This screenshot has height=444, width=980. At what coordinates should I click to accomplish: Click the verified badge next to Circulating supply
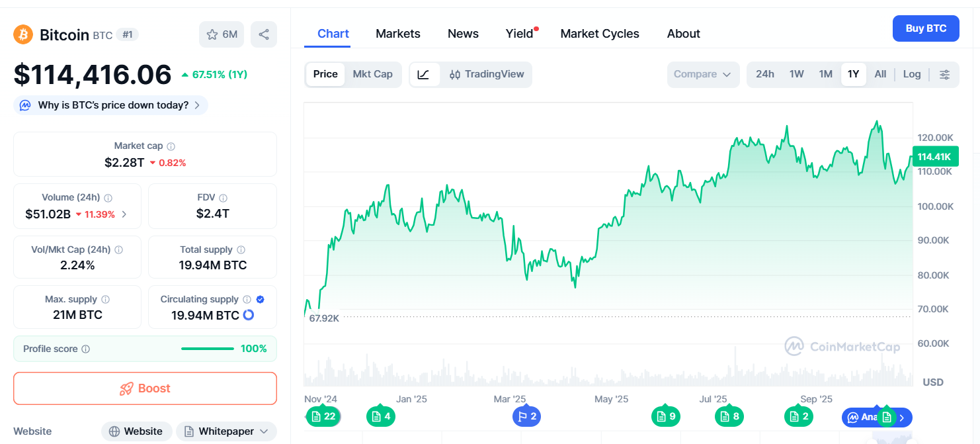(260, 300)
